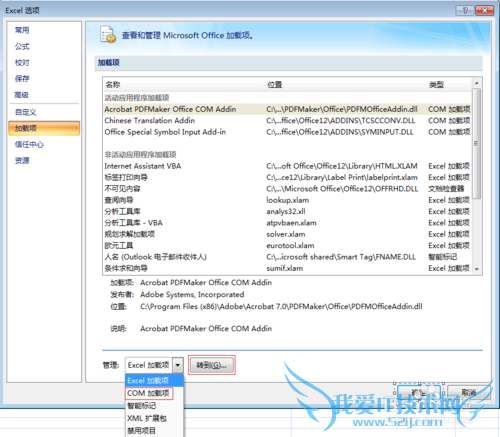Click the atpvbaen.xlam location cell
The image size is (500, 437).
click(x=291, y=223)
